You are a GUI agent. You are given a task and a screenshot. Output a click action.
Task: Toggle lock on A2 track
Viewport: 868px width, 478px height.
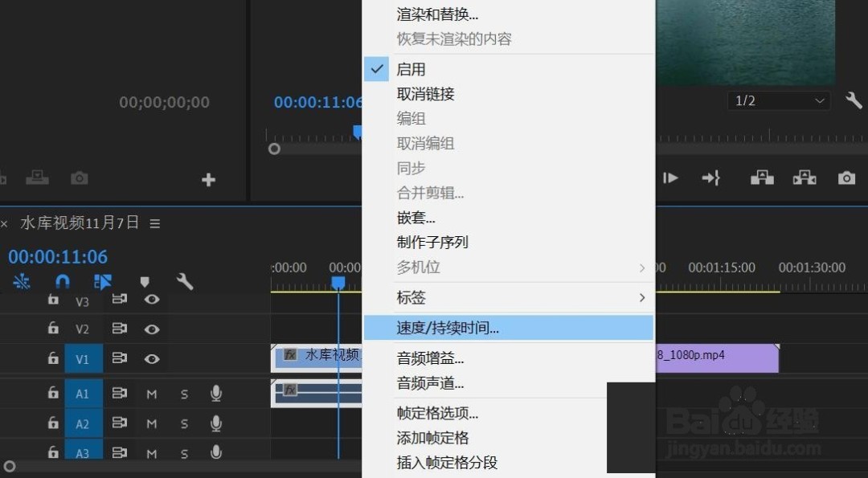click(x=53, y=423)
